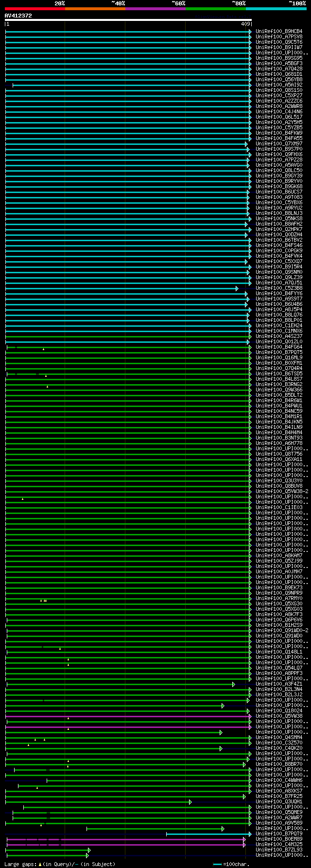The height and width of the screenshot is (868, 311).
Task: Select hit label UniRef100_Q91WD0-2
Action: point(282,631)
